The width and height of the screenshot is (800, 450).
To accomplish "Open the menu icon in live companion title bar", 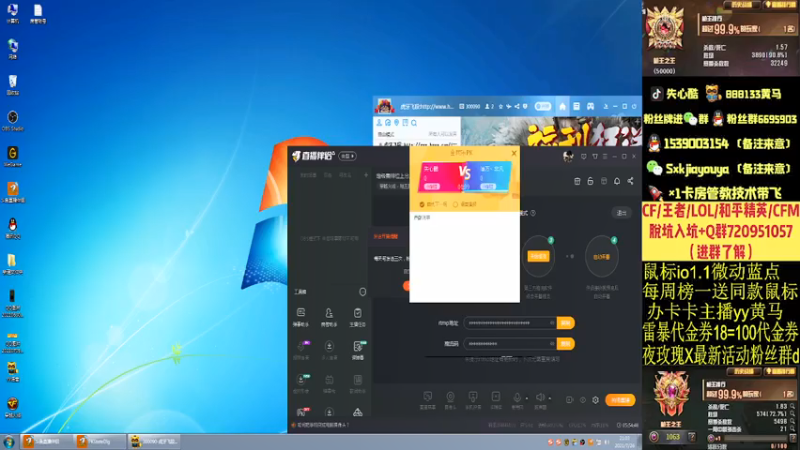I will click(x=605, y=156).
